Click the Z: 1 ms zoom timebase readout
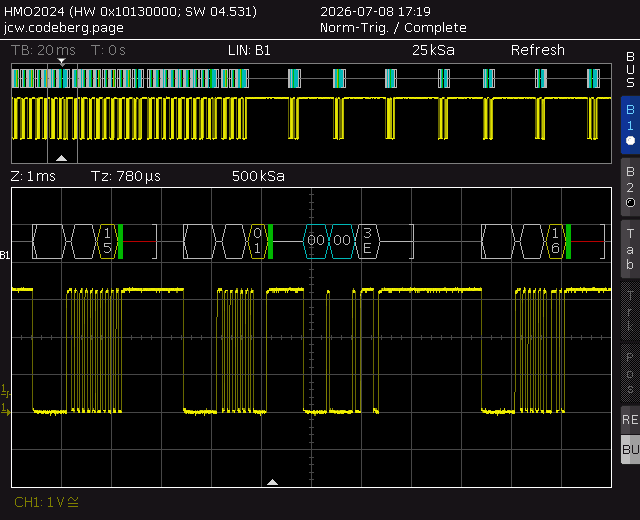Screen dimensions: 640x520 33,176
